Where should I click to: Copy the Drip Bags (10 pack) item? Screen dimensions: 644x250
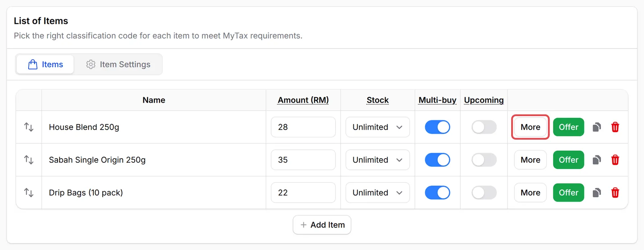tap(597, 192)
